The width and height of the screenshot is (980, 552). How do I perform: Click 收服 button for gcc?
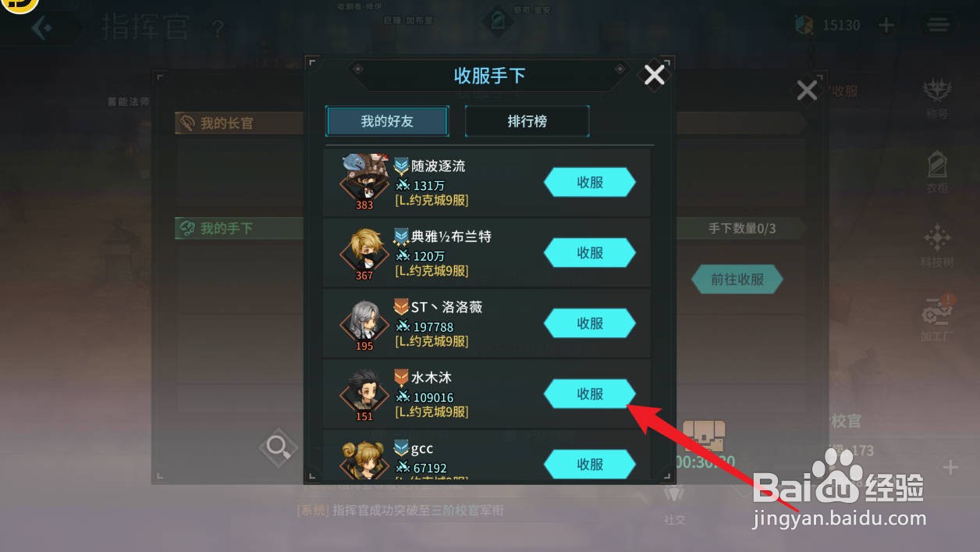[590, 464]
